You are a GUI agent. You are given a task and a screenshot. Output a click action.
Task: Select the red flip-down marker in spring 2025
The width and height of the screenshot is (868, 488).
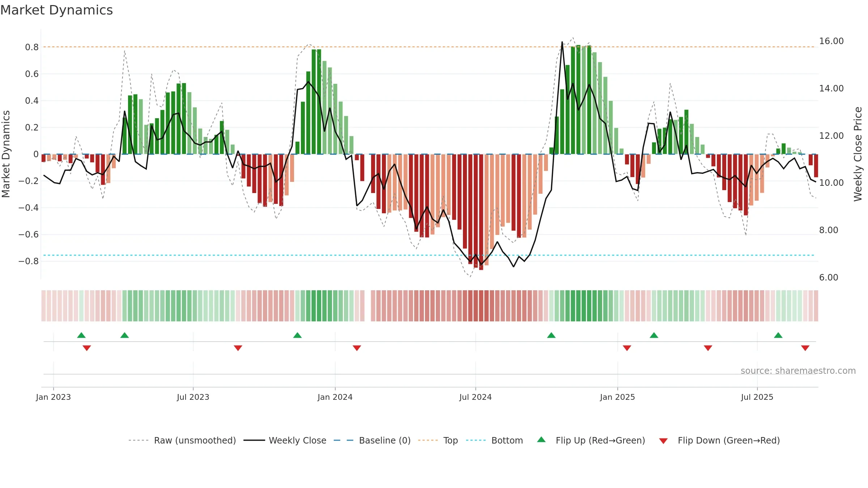pyautogui.click(x=708, y=348)
